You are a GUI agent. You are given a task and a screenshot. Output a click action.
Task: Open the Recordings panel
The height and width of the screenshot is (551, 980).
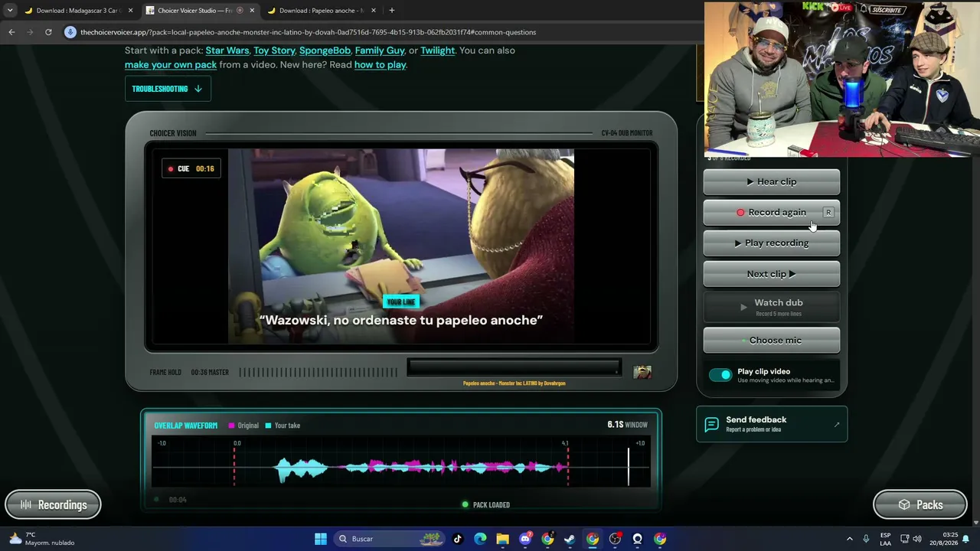coord(53,505)
